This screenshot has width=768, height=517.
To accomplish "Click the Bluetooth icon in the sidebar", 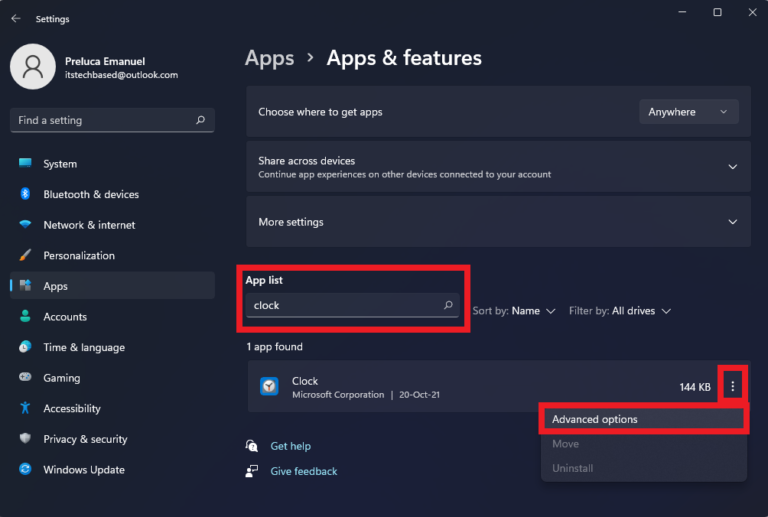I will (x=25, y=194).
